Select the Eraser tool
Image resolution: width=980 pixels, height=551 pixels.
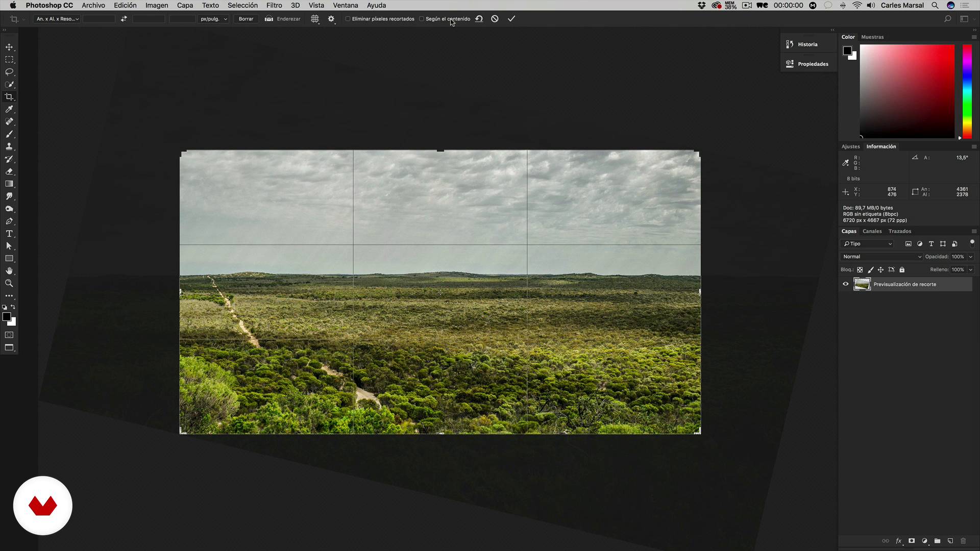(9, 171)
